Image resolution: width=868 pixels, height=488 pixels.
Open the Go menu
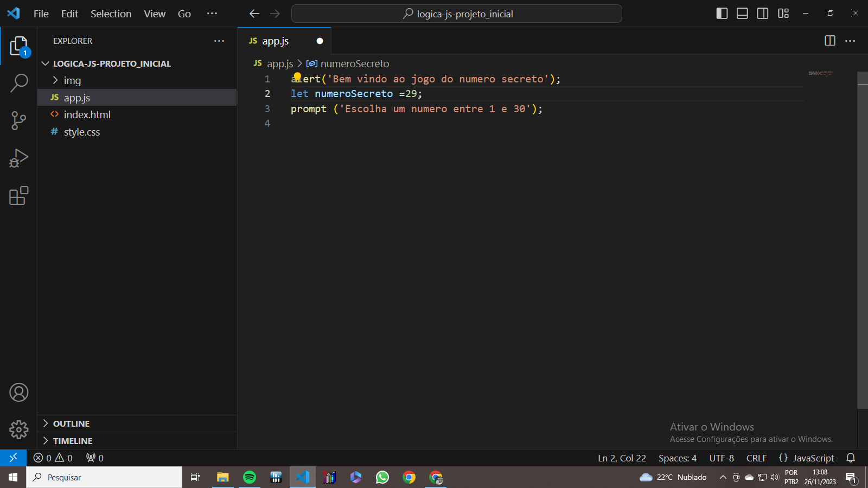pos(184,14)
